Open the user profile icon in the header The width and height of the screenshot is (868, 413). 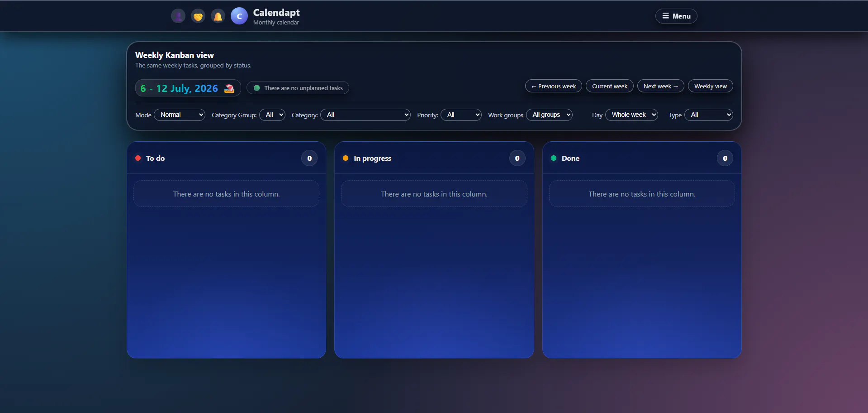[178, 16]
